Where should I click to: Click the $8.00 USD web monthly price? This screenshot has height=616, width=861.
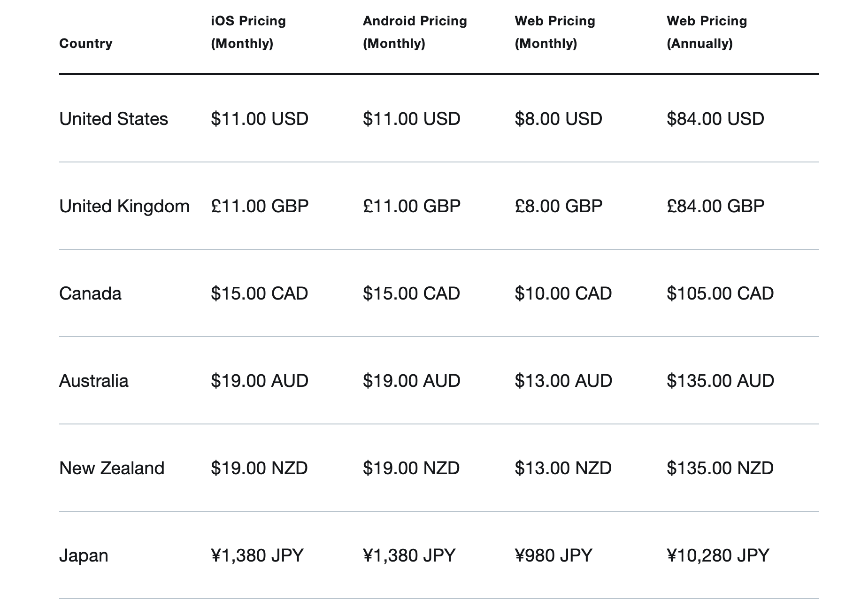[x=558, y=119]
